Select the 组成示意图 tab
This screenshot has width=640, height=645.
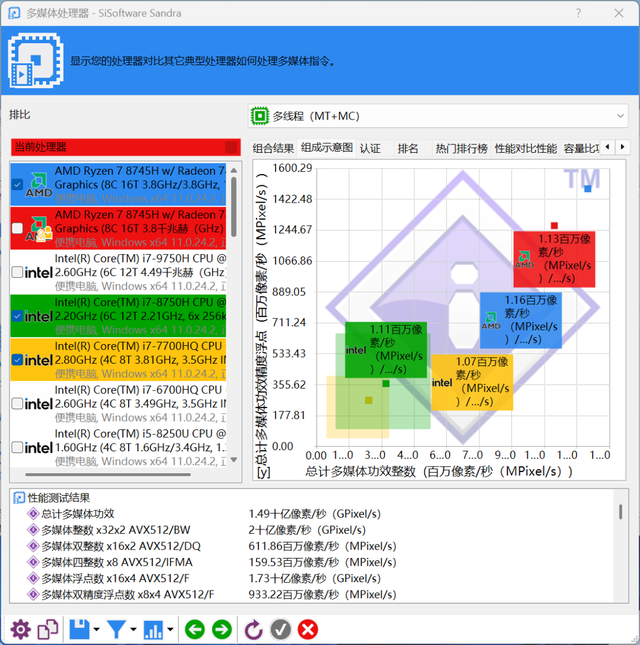coord(327,147)
